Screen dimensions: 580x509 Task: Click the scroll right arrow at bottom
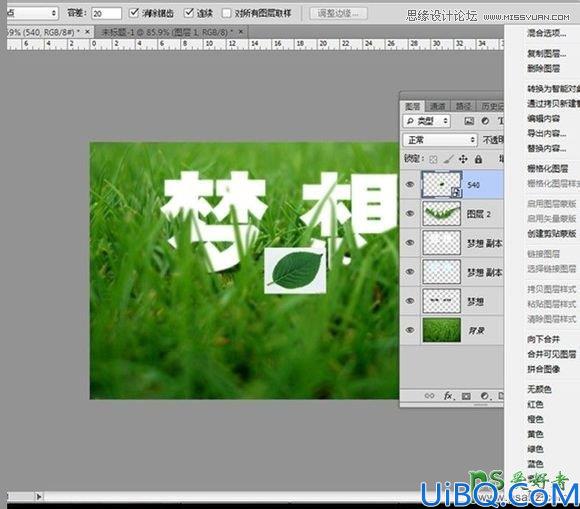pos(39,496)
